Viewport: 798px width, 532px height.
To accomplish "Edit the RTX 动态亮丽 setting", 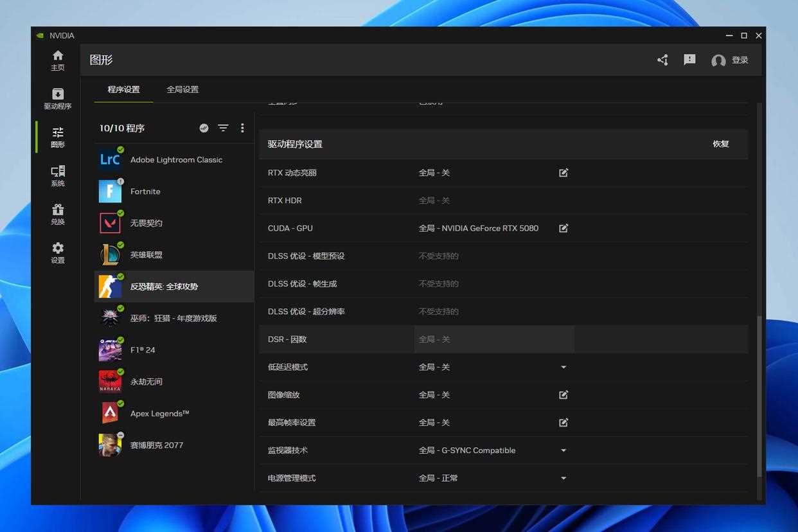I will 563,173.
